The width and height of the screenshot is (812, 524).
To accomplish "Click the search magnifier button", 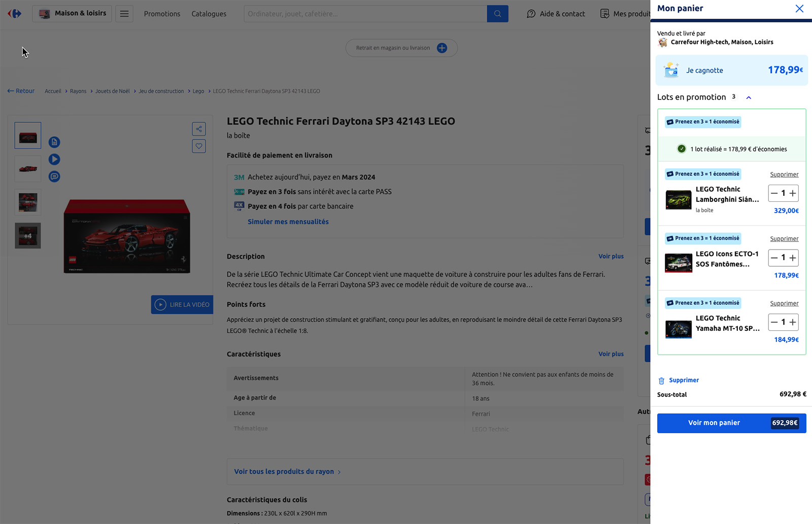I will coord(497,14).
